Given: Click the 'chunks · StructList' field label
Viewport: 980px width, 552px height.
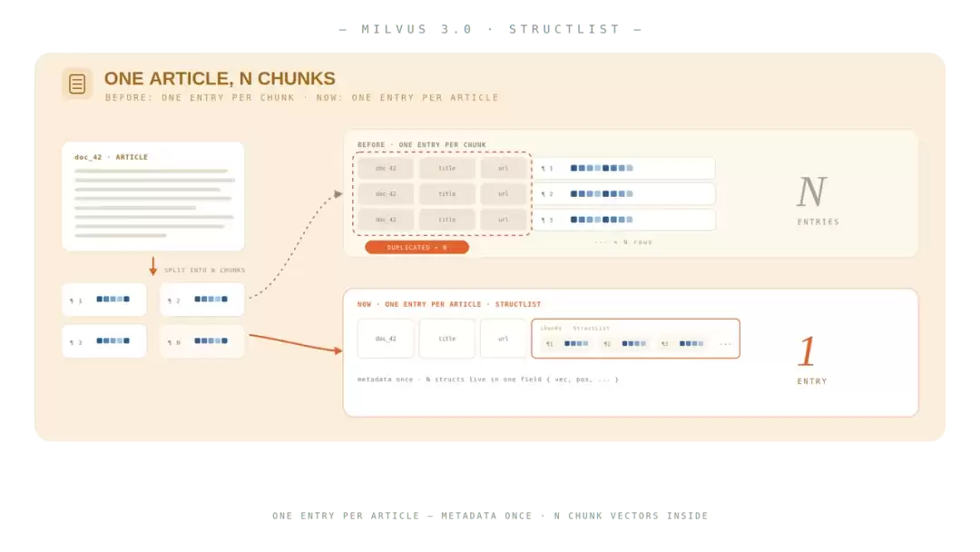Looking at the screenshot, I should pos(575,328).
